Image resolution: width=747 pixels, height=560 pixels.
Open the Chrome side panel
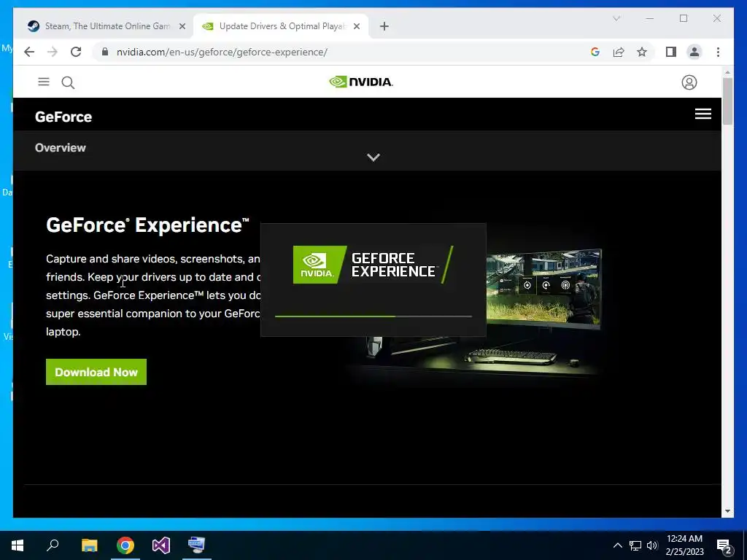coord(671,52)
